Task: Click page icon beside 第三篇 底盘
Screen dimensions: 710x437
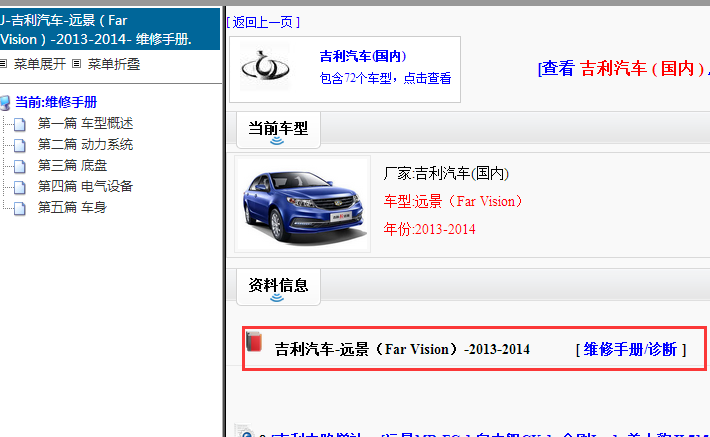Action: pos(19,166)
